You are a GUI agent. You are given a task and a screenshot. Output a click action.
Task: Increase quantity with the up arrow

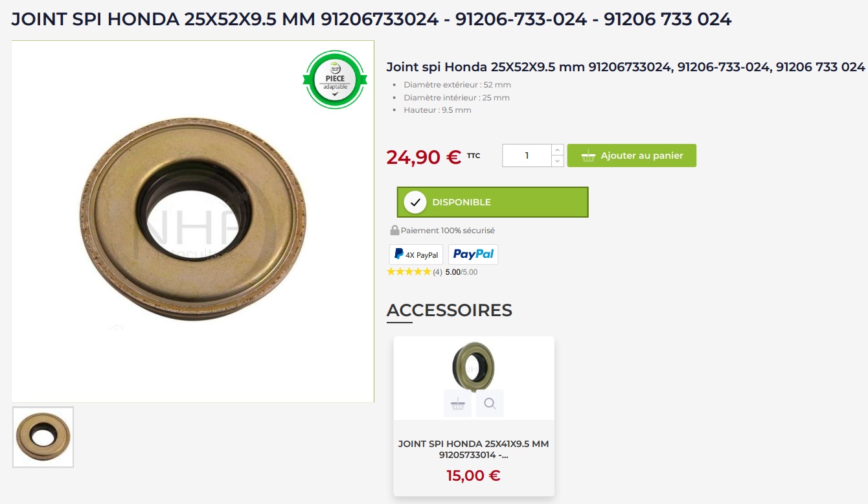coord(558,150)
